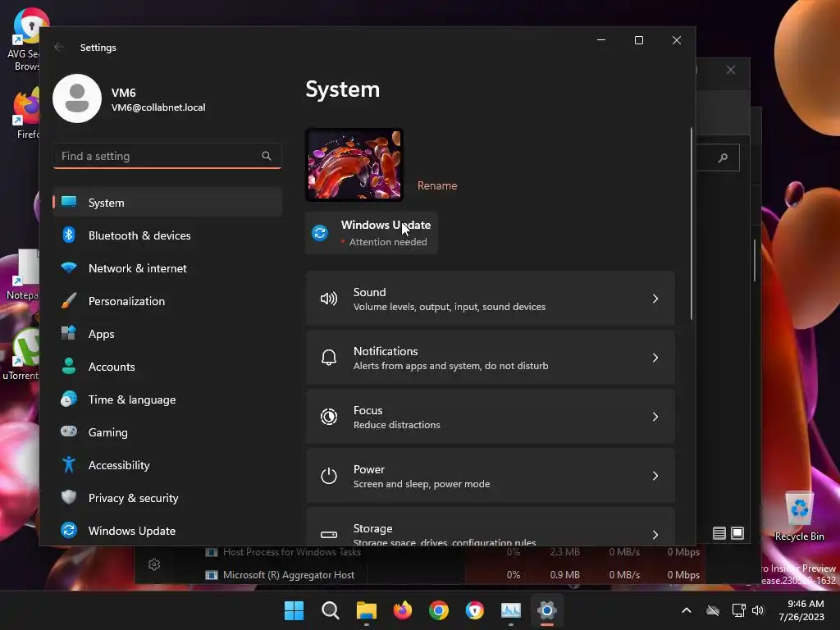This screenshot has width=840, height=630.
Task: Open Accessibility settings
Action: coord(167,465)
